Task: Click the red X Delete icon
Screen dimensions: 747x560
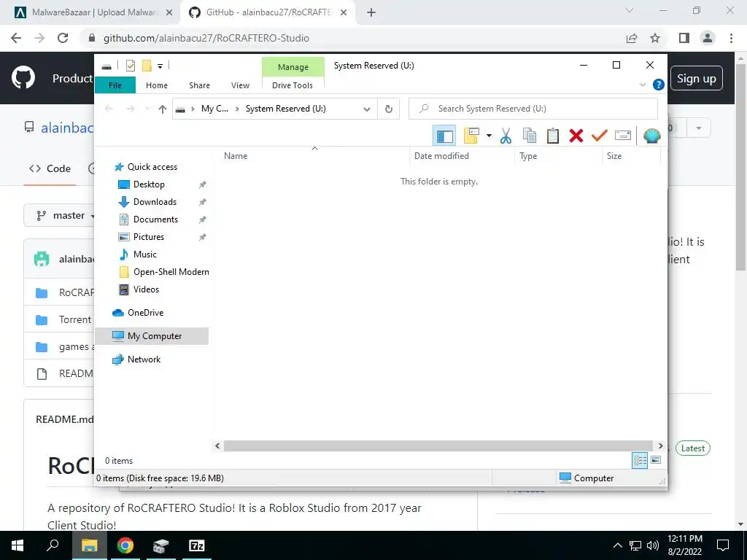Action: (576, 136)
